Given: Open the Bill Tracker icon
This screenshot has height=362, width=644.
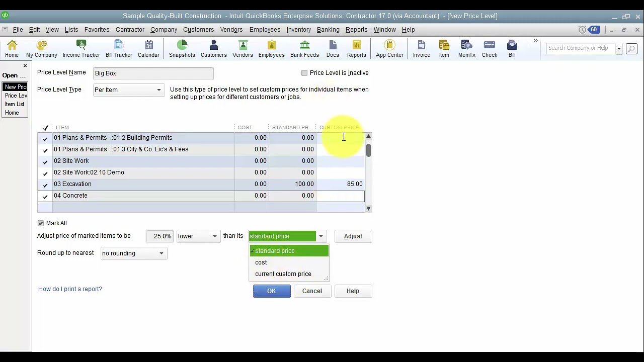Looking at the screenshot, I should 119,49.
